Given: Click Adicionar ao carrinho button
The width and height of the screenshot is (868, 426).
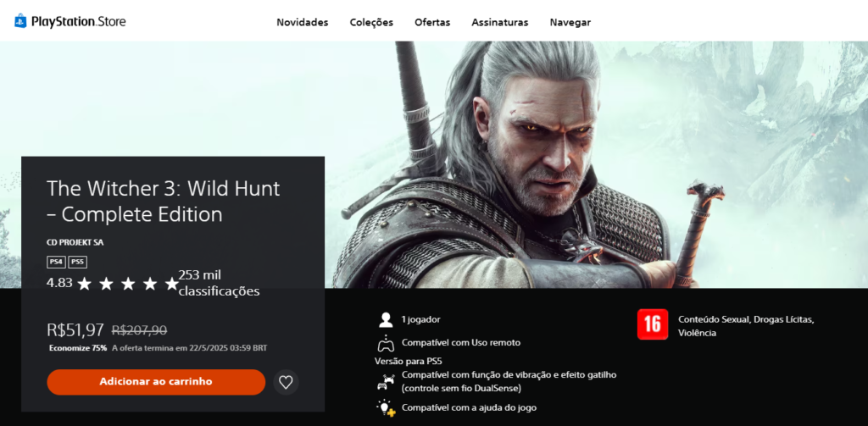Looking at the screenshot, I should (156, 382).
